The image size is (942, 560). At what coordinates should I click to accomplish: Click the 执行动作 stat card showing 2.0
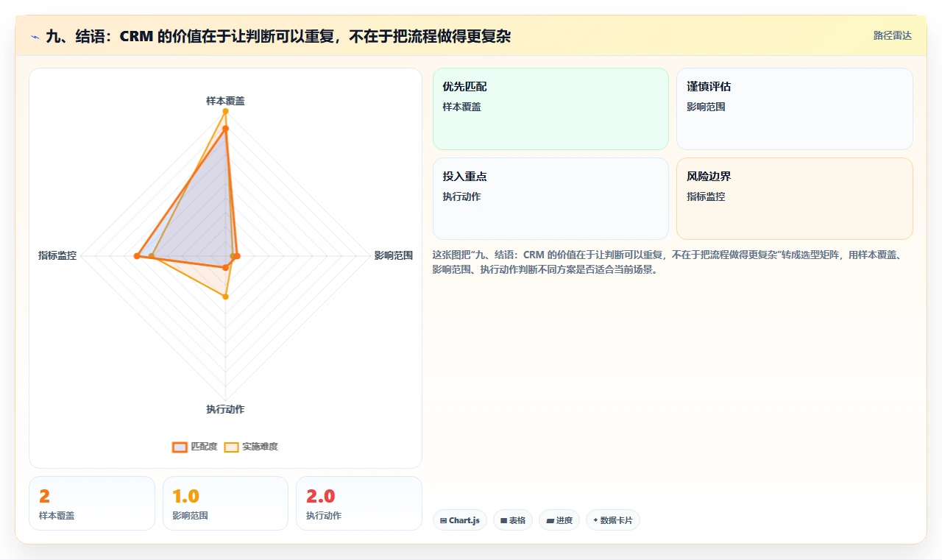359,503
